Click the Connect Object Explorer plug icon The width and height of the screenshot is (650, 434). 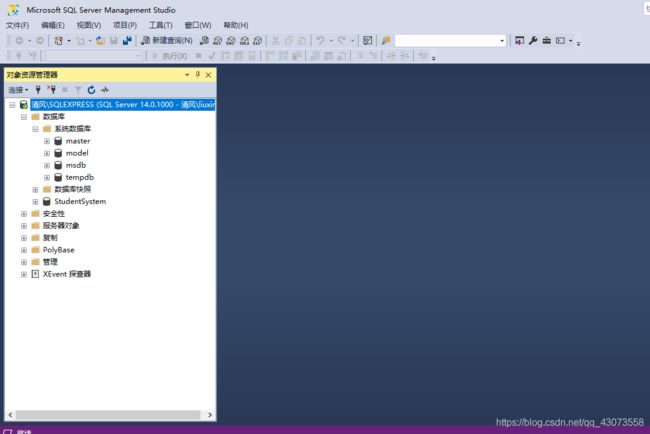pos(38,90)
